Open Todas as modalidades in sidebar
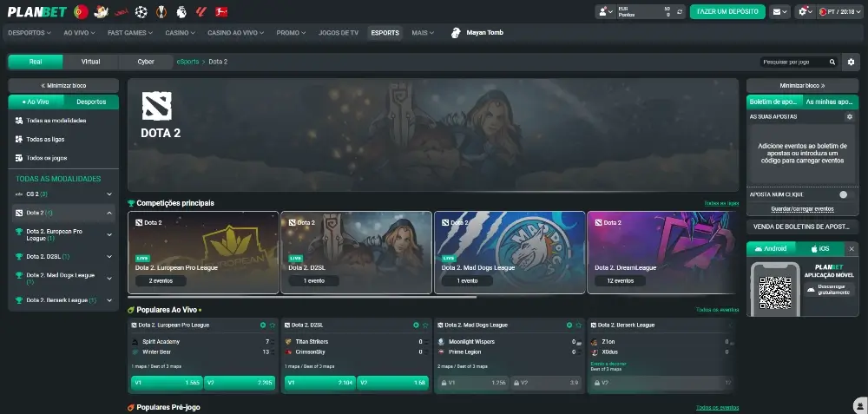Viewport: 868px width, 414px height. (63, 120)
